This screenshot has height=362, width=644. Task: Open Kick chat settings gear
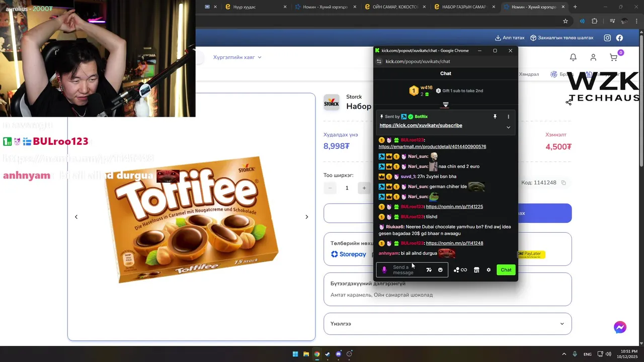489,270
